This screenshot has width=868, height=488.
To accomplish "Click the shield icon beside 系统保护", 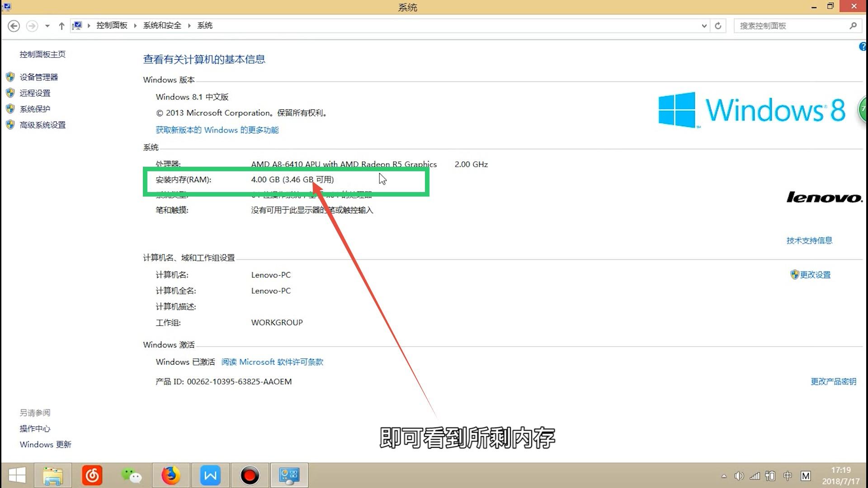I will coord(10,108).
